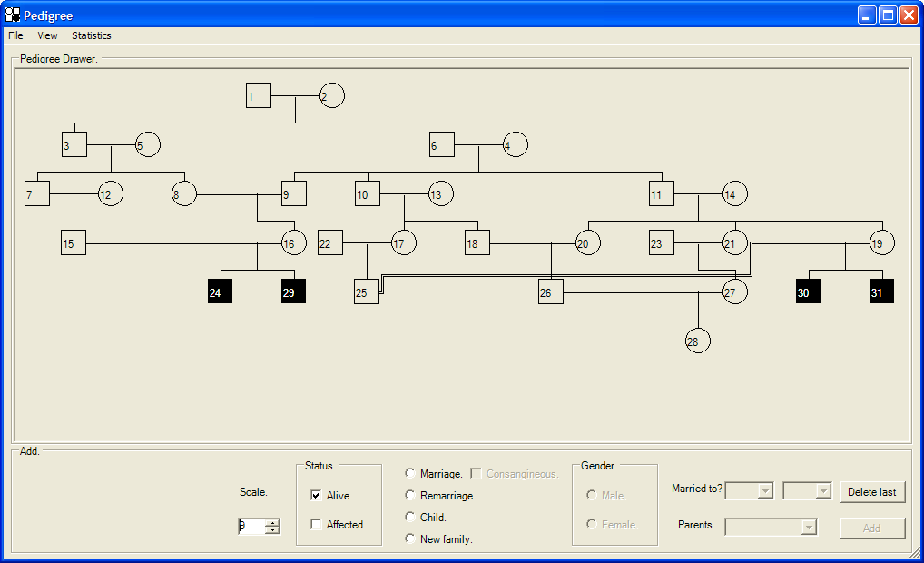Open the Statistics menu
The width and height of the screenshot is (924, 563).
click(92, 35)
